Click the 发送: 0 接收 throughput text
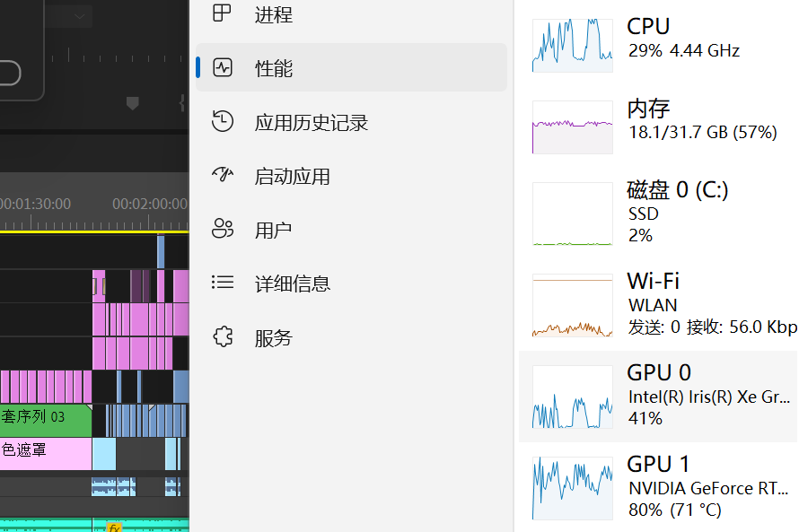The height and width of the screenshot is (532, 799). tap(713, 327)
